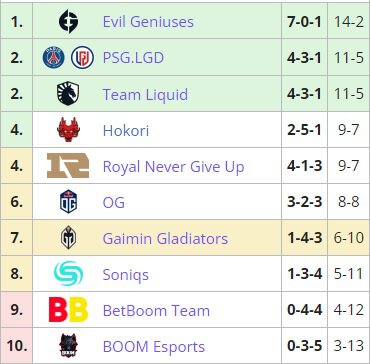Viewport: 370px width, 364px height.
Task: Open the Royal Never Give Up link
Action: coord(173,166)
